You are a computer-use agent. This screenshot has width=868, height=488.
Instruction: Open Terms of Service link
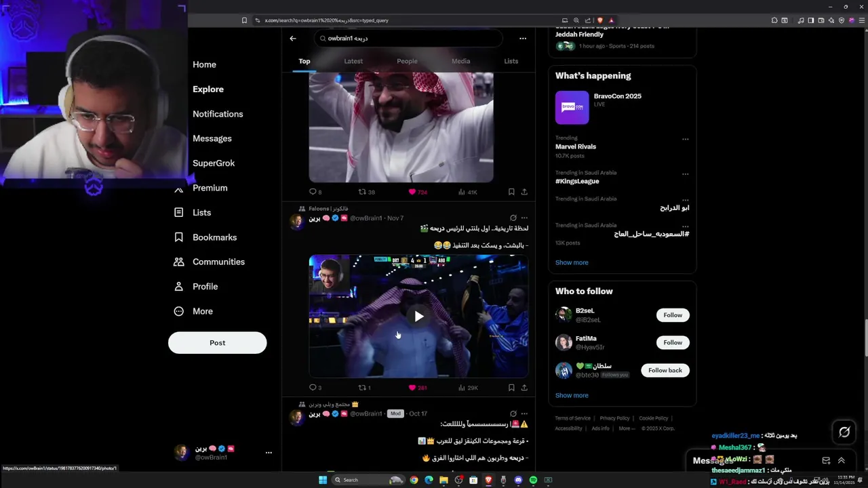pyautogui.click(x=573, y=418)
